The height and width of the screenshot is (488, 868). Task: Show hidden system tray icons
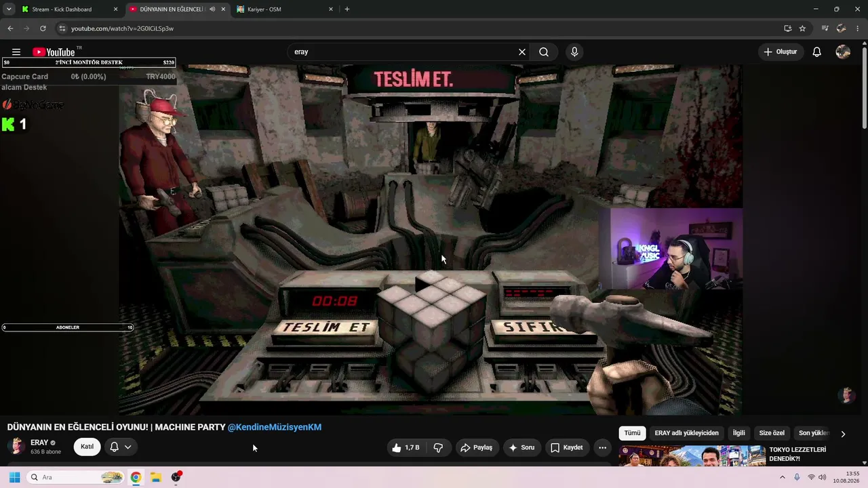(x=782, y=477)
